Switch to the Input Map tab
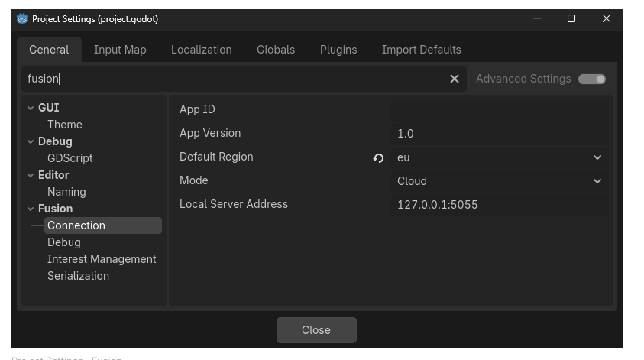The width and height of the screenshot is (644, 360). pyautogui.click(x=120, y=50)
